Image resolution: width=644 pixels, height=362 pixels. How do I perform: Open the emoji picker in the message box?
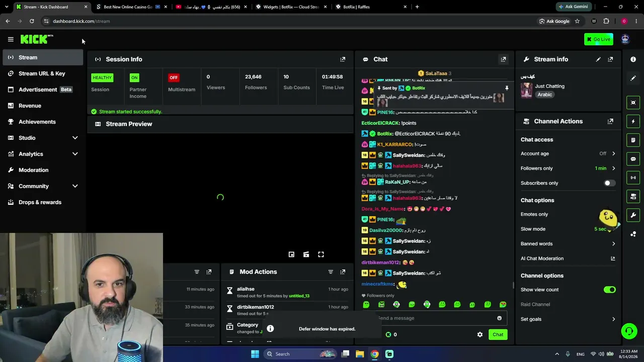499,318
